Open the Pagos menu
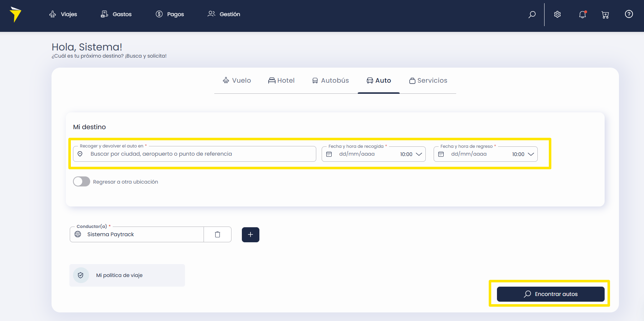This screenshot has width=644, height=321. pyautogui.click(x=170, y=14)
